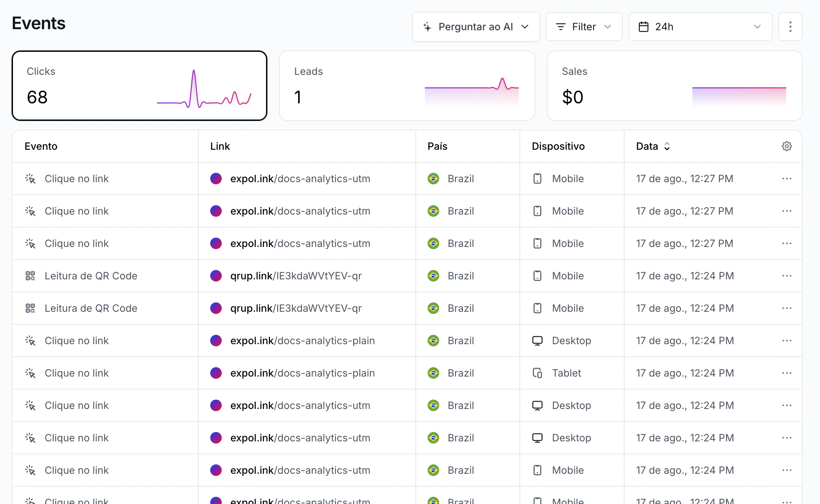
Task: Click the Tablet device icon
Action: coord(537,373)
